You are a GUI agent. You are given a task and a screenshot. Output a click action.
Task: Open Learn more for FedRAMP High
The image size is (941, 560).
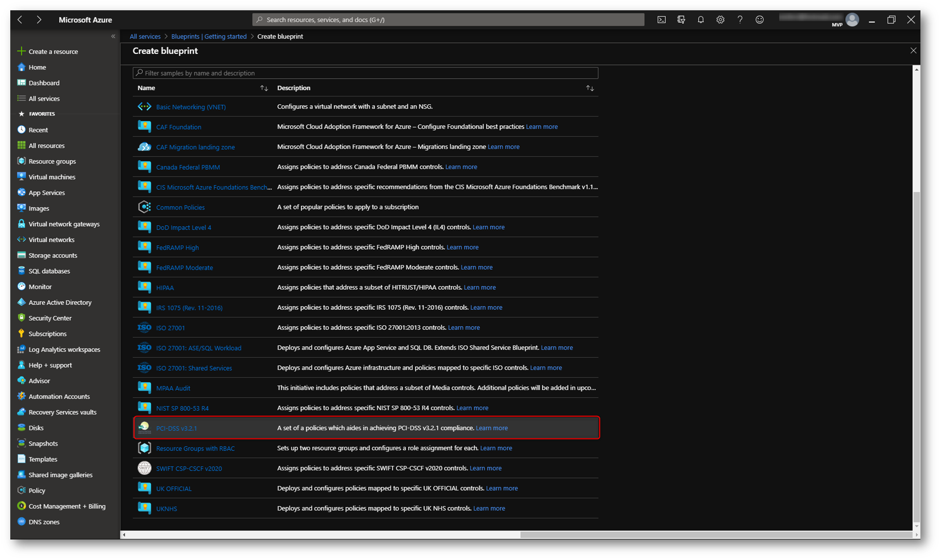click(x=462, y=247)
